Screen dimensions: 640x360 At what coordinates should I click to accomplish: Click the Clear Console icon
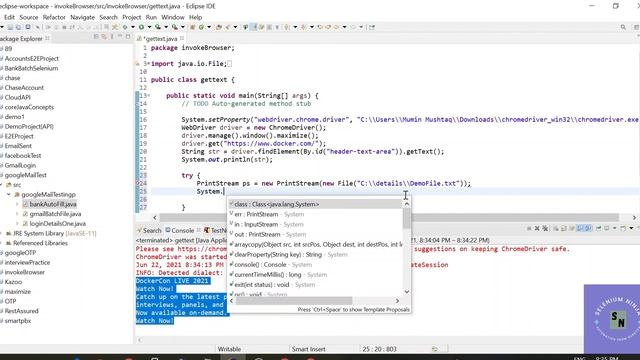(x=556, y=228)
